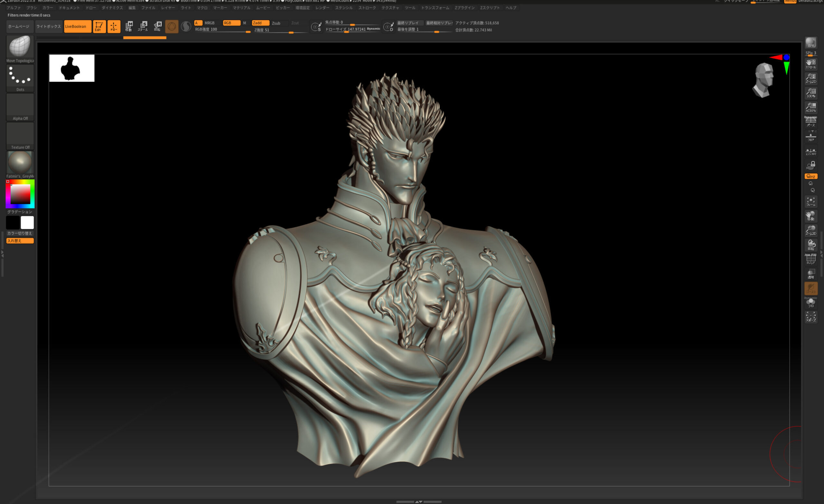Click the Xポーズ Xpose icon
Viewport: 824px width, 504px height.
(x=810, y=317)
